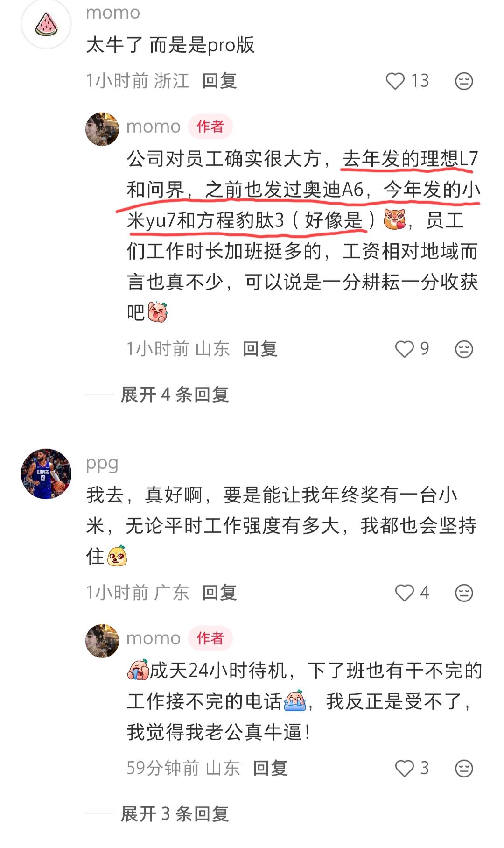
Task: Like the top momo comment with 13 likes
Action: (395, 81)
